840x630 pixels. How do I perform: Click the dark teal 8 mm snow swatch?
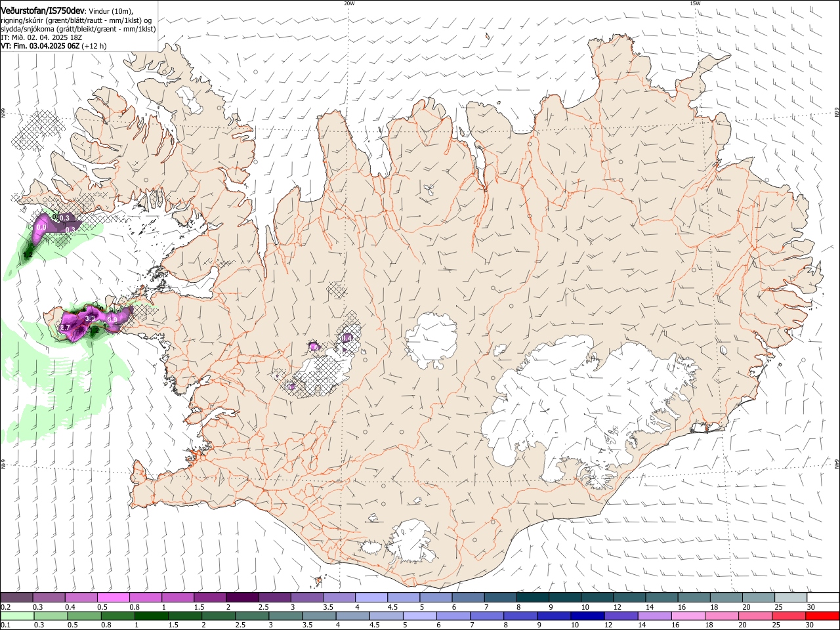point(532,598)
